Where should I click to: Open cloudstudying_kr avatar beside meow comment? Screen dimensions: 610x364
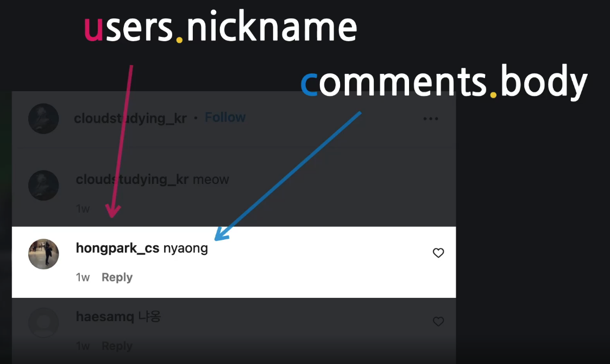(43, 186)
